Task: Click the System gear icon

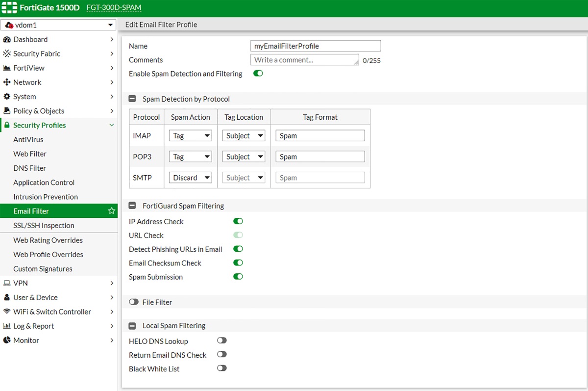Action: pyautogui.click(x=7, y=97)
